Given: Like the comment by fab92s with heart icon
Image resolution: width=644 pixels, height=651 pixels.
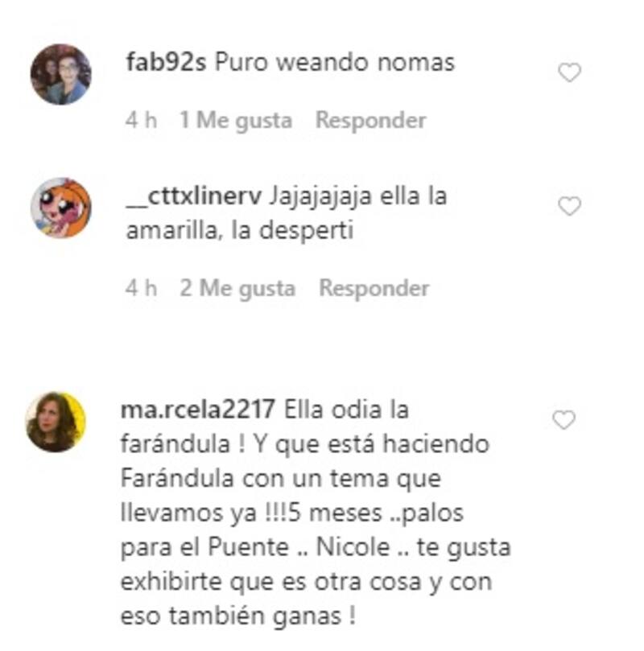Looking at the screenshot, I should tap(569, 72).
